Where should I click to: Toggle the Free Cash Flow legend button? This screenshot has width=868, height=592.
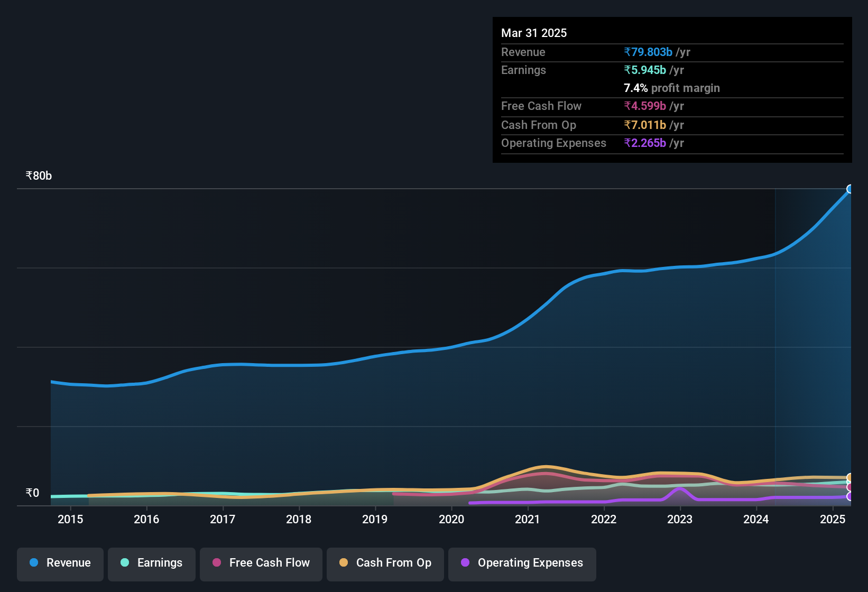[x=261, y=563]
